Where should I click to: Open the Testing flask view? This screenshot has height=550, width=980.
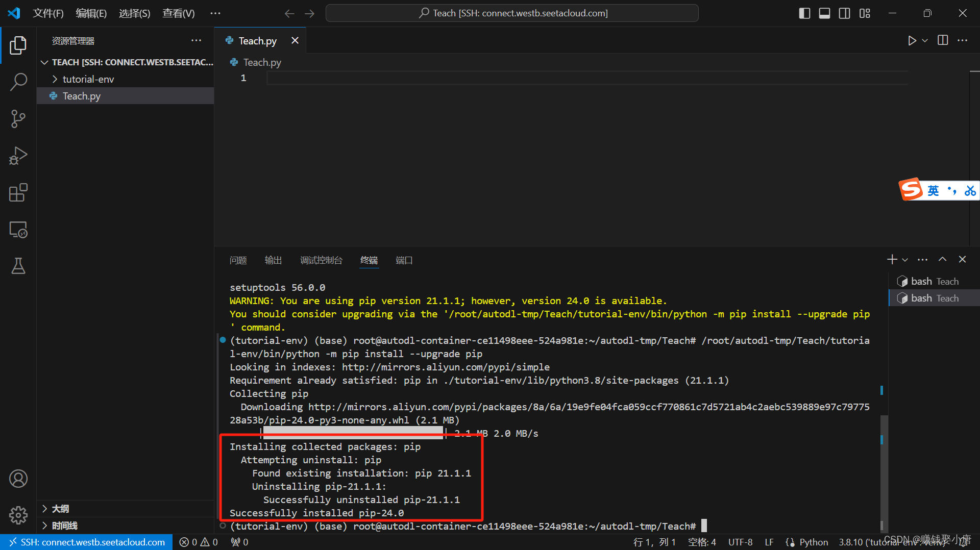[x=18, y=266]
